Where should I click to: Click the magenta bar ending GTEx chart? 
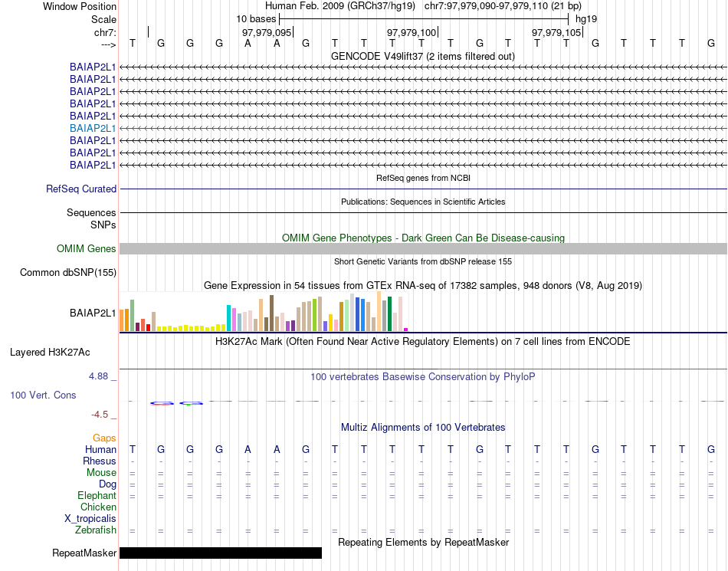(x=406, y=330)
